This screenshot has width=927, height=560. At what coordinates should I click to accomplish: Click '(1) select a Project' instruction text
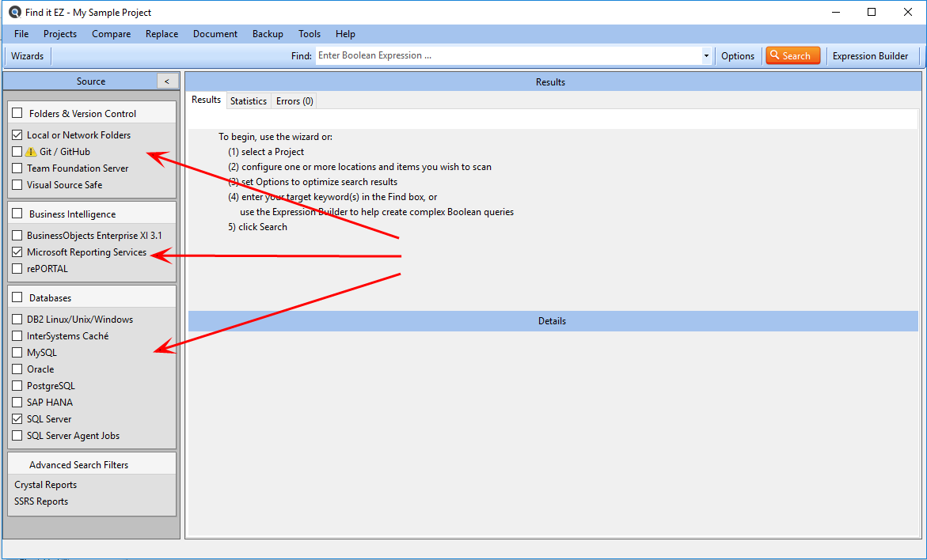266,152
